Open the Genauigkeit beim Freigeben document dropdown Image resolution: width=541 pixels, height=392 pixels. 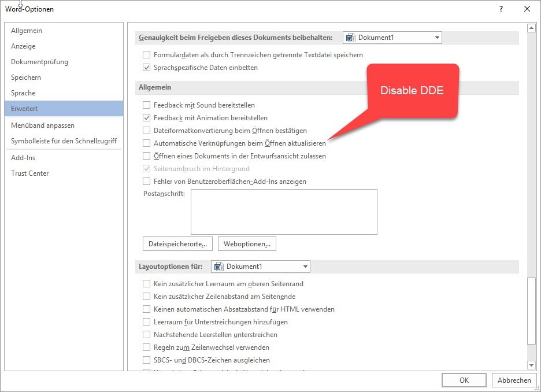[x=436, y=38]
